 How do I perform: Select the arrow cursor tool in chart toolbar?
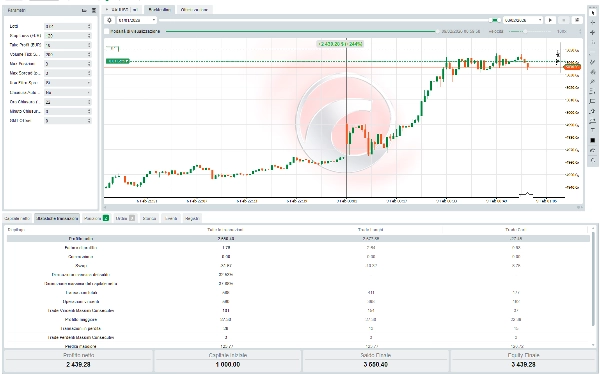[592, 13]
